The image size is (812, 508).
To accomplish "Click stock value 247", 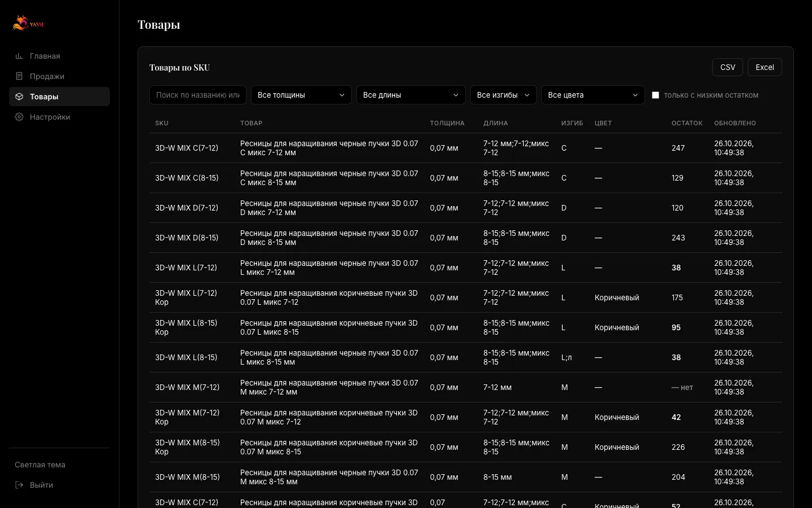I will pos(678,148).
